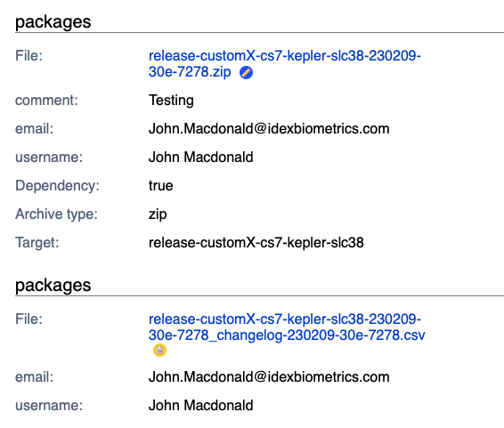Click the Target value release-customX-cs7-kepler-slc38

pyautogui.click(x=256, y=242)
